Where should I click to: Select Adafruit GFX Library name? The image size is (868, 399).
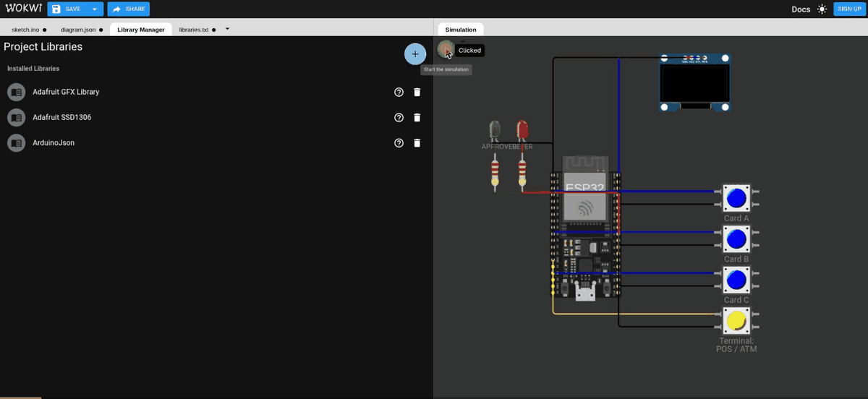[x=66, y=93]
